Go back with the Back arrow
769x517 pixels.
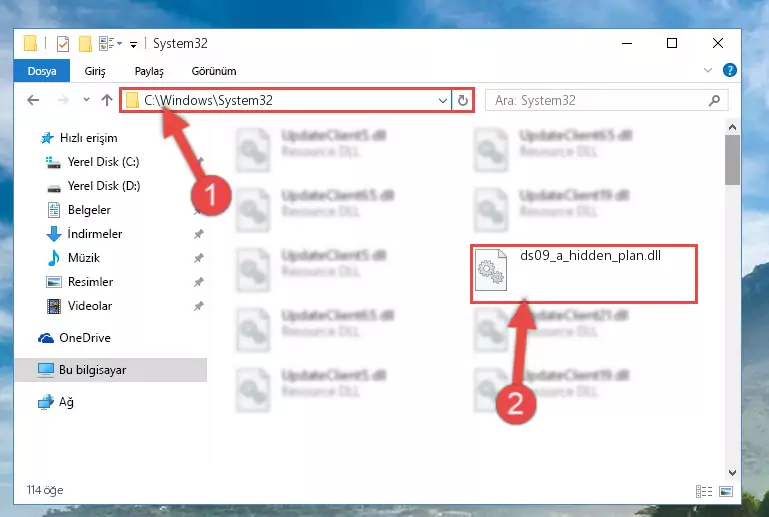33,100
